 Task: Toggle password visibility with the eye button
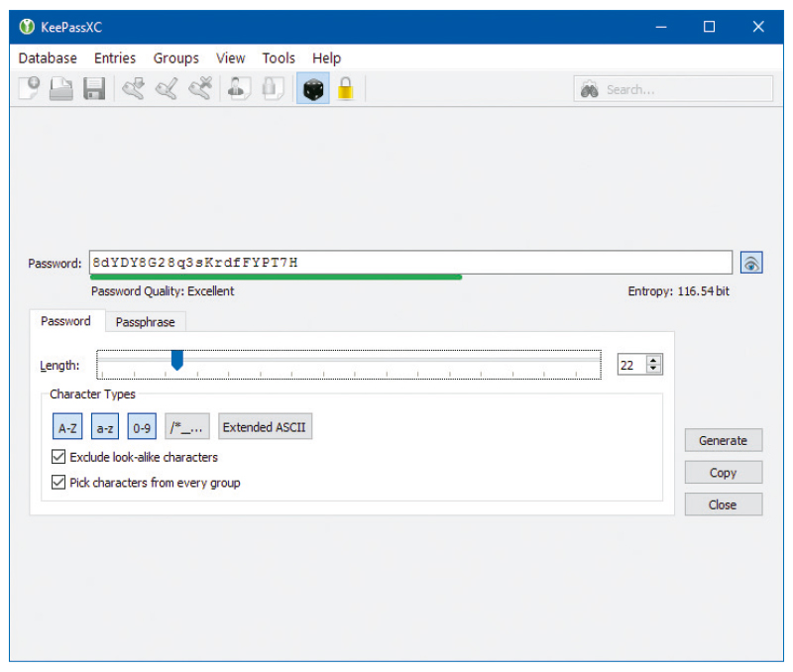[751, 264]
